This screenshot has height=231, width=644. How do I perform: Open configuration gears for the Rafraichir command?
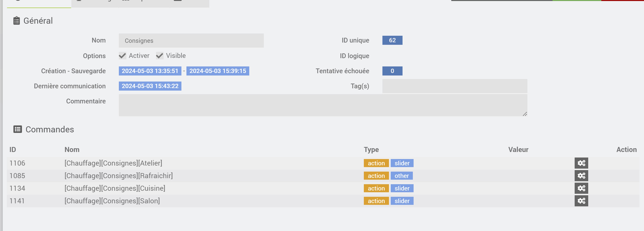pos(581,176)
